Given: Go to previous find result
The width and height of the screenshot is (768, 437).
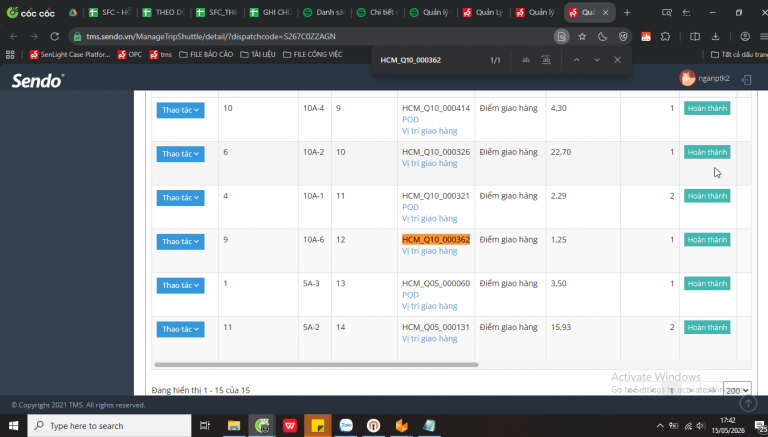Looking at the screenshot, I should [x=576, y=60].
